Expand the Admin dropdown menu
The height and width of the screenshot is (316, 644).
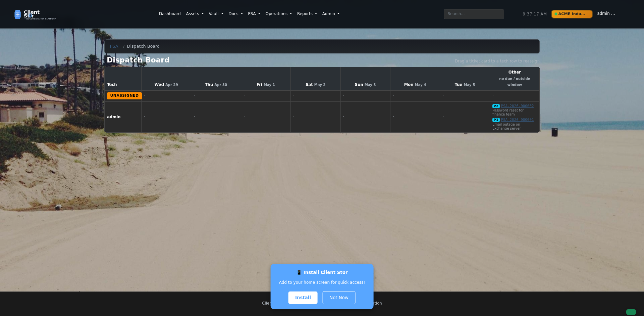pyautogui.click(x=331, y=14)
